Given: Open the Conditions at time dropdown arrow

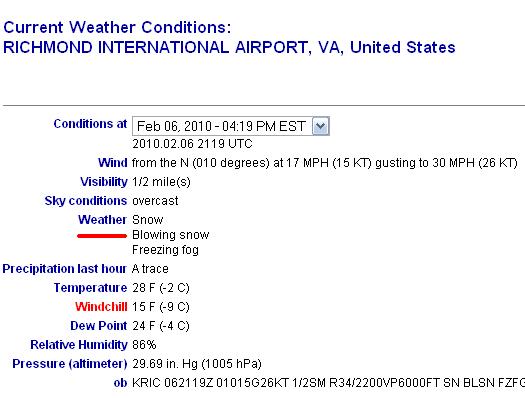Looking at the screenshot, I should pos(320,126).
